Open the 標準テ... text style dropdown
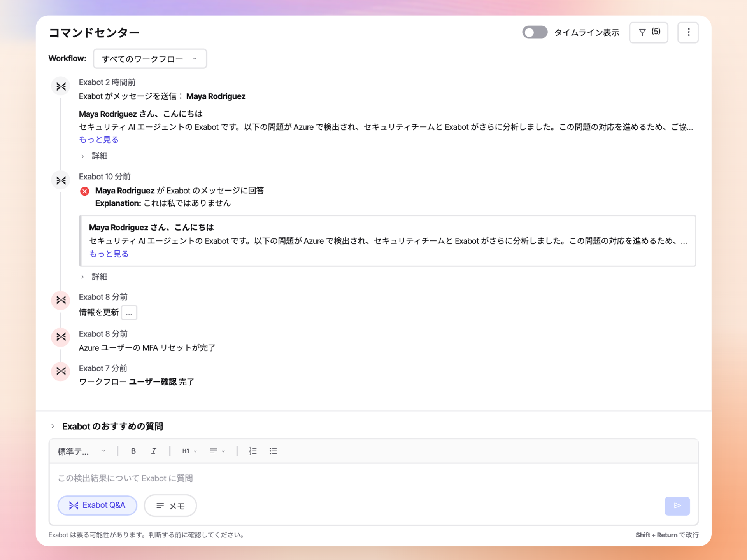The height and width of the screenshot is (560, 747). click(x=81, y=451)
